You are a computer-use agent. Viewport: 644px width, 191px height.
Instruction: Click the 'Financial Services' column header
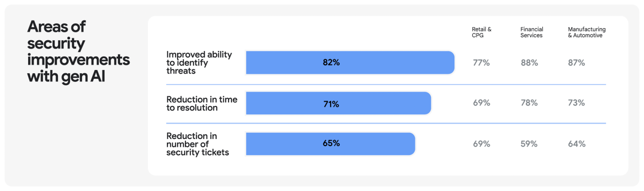531,32
